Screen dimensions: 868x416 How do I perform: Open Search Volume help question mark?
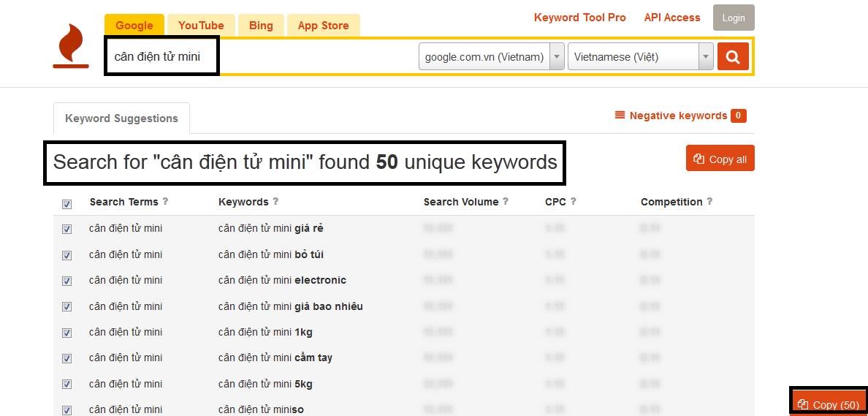(506, 202)
